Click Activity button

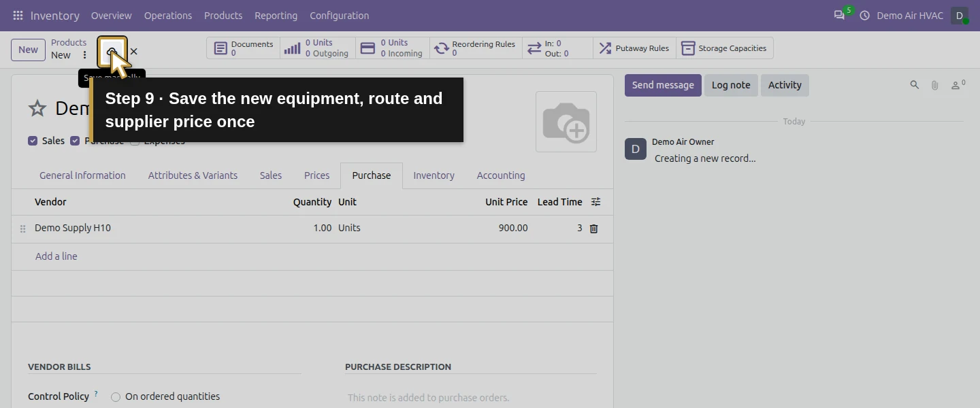(x=785, y=85)
